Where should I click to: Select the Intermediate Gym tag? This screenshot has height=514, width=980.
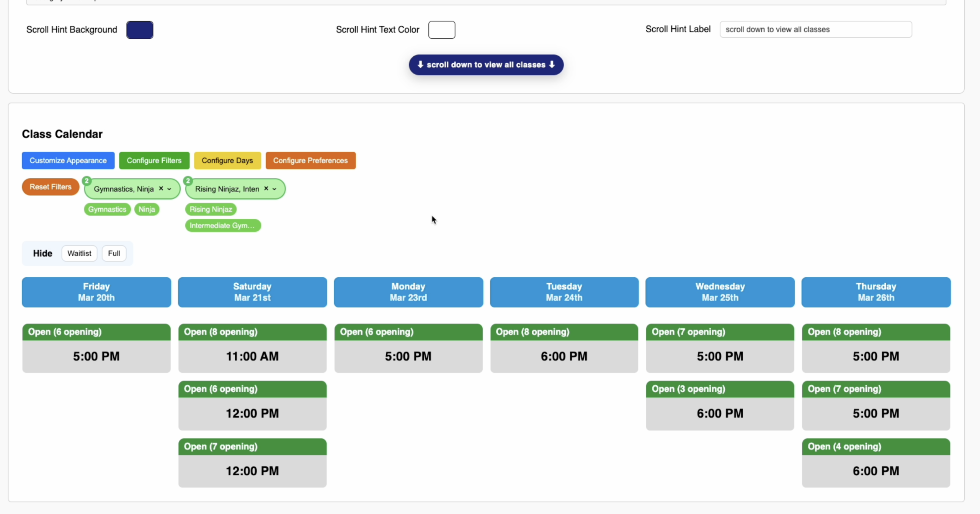click(223, 225)
